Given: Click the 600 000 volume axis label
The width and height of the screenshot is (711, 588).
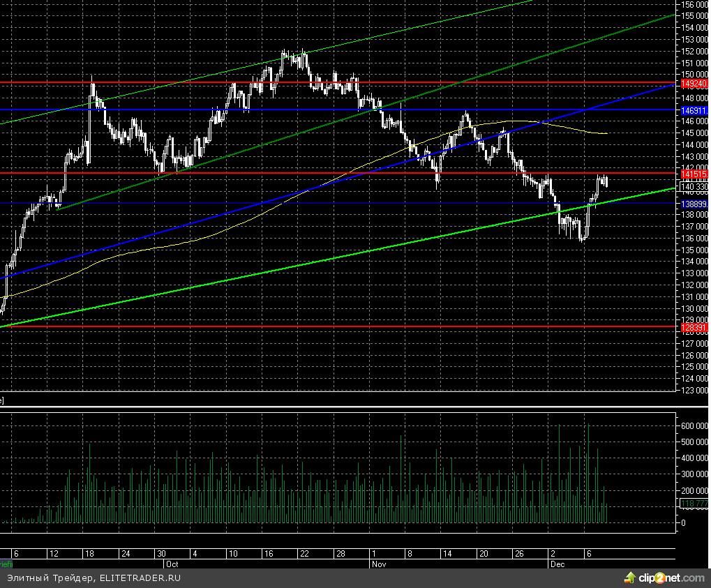Looking at the screenshot, I should pos(694,425).
